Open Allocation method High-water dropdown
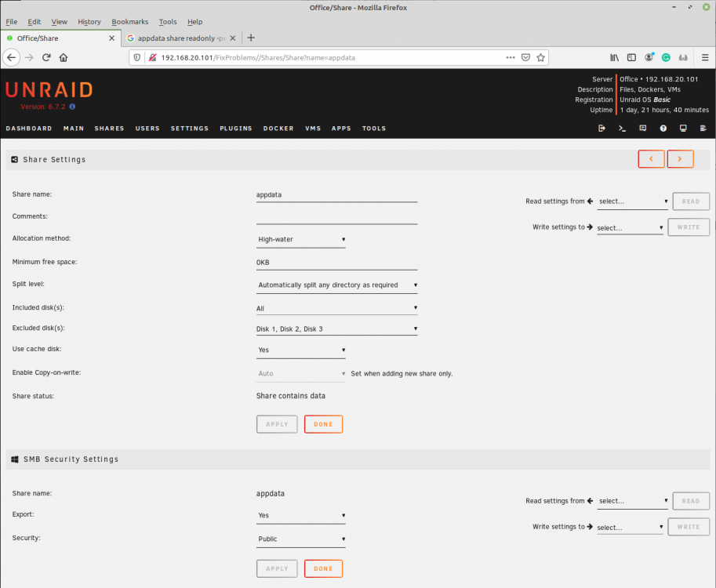Viewport: 716px width, 588px height. 300,239
